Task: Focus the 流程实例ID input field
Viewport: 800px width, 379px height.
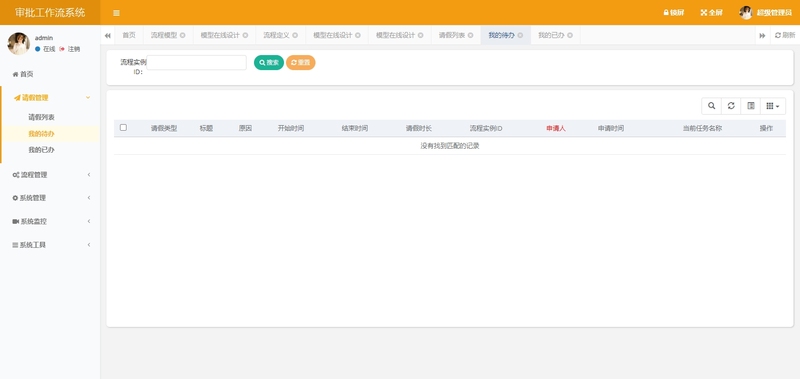Action: 196,62
